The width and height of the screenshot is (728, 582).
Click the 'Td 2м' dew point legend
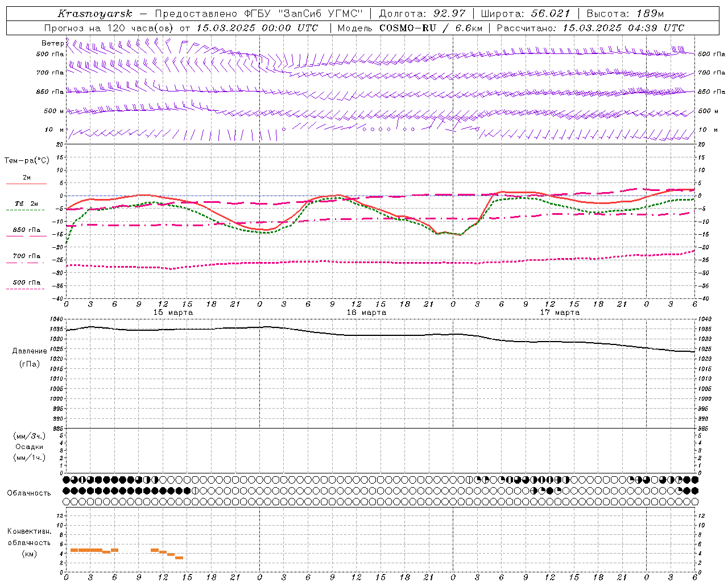27,203
